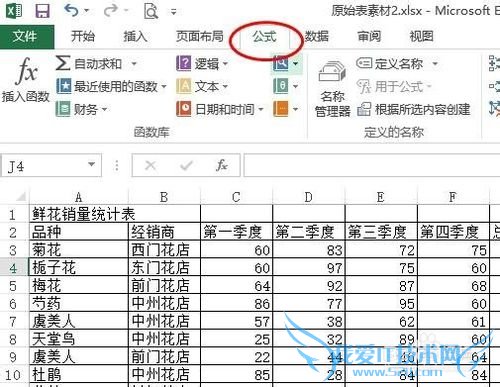Image resolution: width=500 pixels, height=387 pixels.
Task: Open 最近使用的函数 list
Action: click(111, 86)
